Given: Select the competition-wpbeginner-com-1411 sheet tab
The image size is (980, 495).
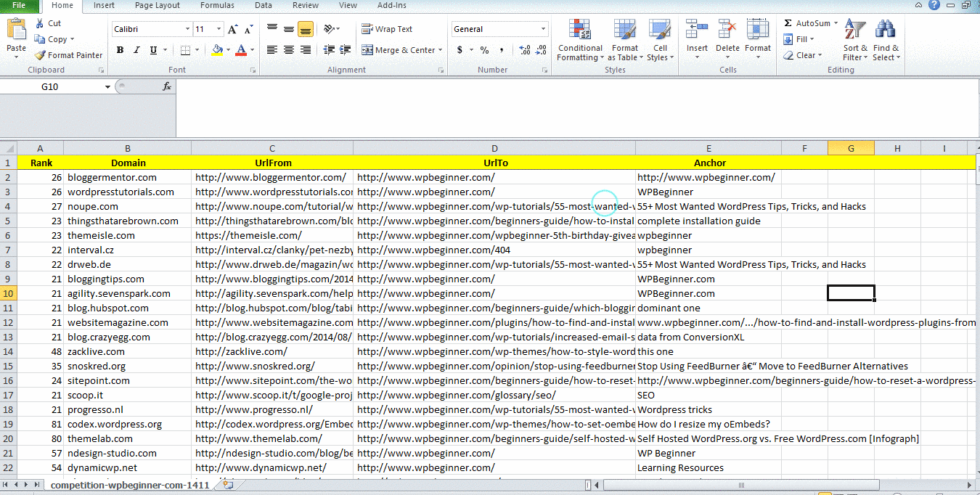Looking at the screenshot, I should tap(130, 485).
